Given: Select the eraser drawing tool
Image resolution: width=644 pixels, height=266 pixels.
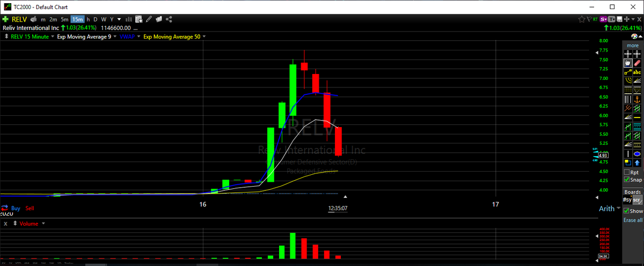Looking at the screenshot, I should point(637,62).
